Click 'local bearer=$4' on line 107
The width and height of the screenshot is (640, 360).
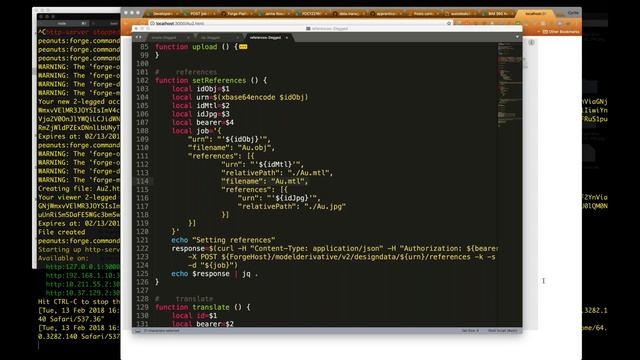[203, 122]
